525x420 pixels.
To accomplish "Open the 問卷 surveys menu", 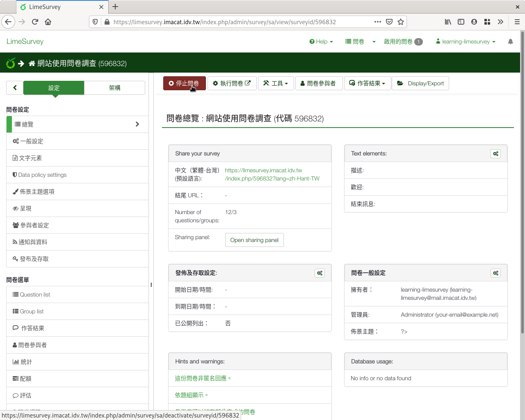I will (x=355, y=41).
